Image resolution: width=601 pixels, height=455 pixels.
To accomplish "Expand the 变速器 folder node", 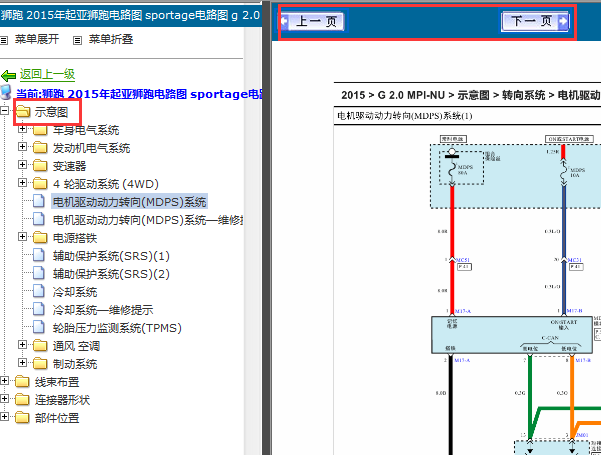I will pos(22,164).
